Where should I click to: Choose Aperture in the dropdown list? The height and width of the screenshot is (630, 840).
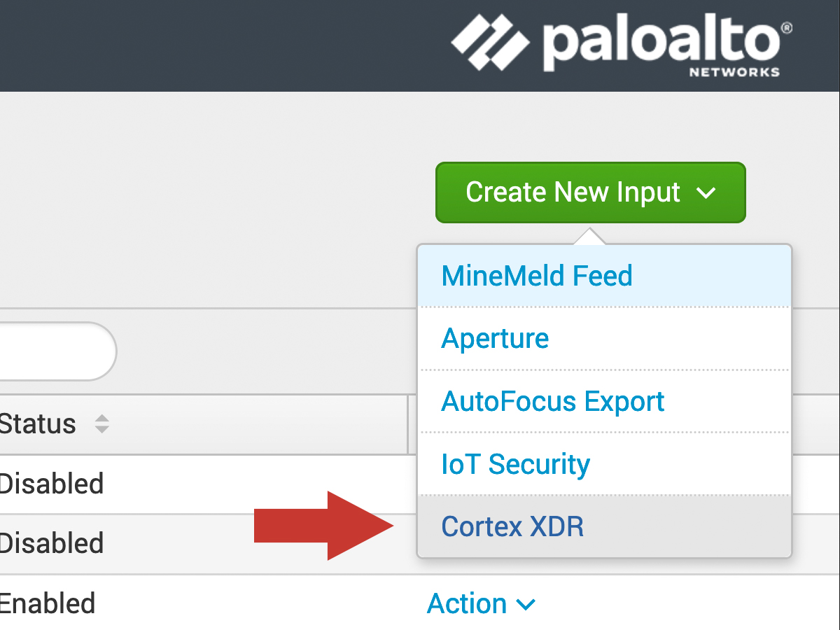point(495,339)
